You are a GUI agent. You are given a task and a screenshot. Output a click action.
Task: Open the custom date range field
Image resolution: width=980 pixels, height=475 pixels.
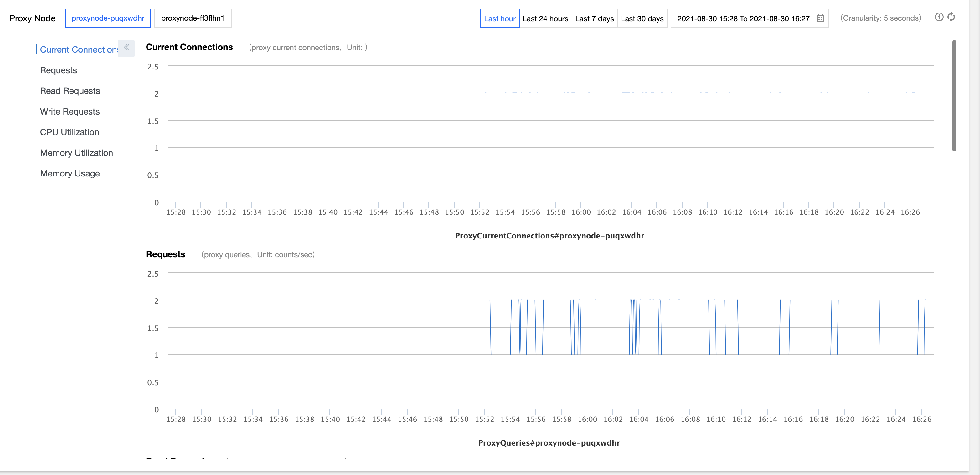pyautogui.click(x=743, y=19)
